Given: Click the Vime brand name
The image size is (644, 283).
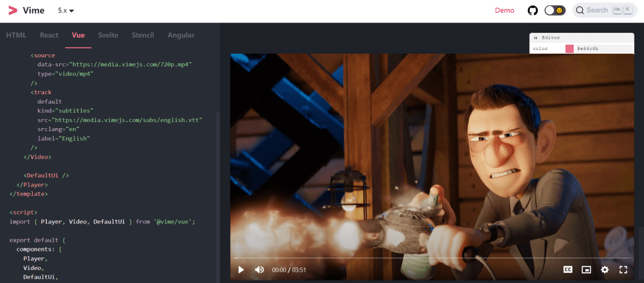Looking at the screenshot, I should click(33, 11).
